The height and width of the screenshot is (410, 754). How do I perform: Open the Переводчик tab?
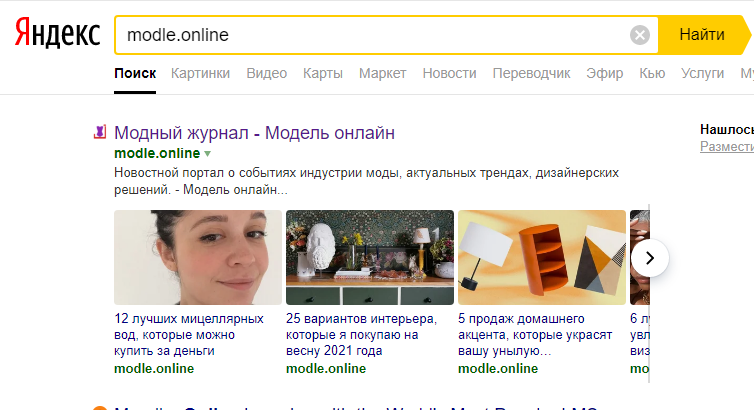(531, 73)
